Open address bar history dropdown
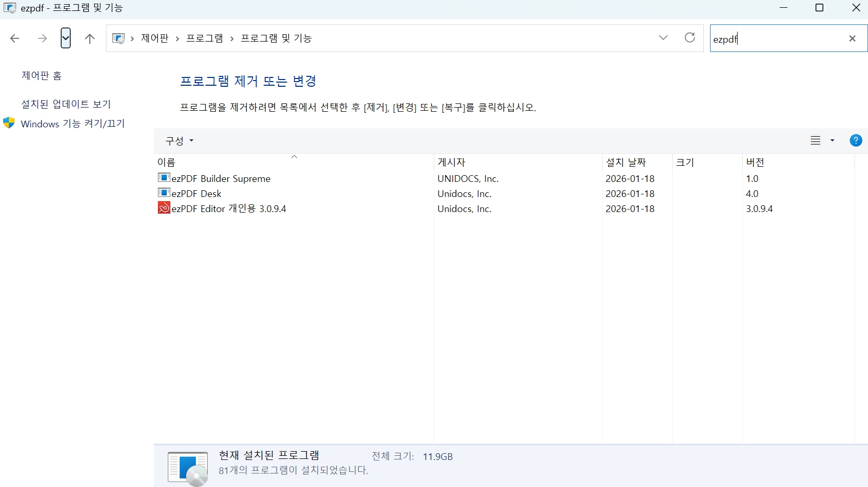Image resolution: width=868 pixels, height=487 pixels. coord(663,37)
